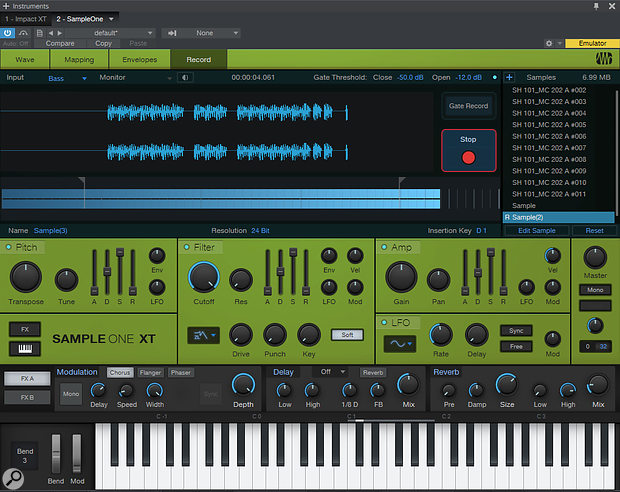Go to previous preset arrow
Image resolution: width=620 pixels, height=492 pixels.
(x=51, y=33)
